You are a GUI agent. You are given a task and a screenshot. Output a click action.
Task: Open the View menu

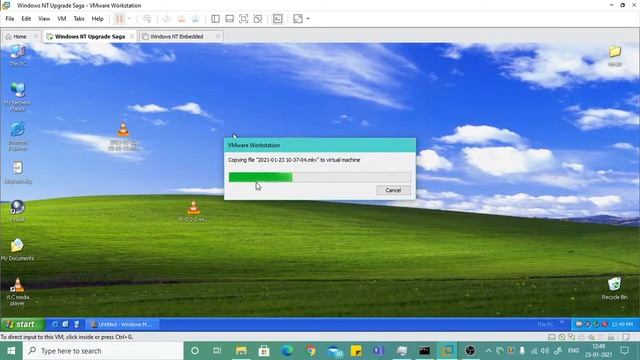(44, 19)
